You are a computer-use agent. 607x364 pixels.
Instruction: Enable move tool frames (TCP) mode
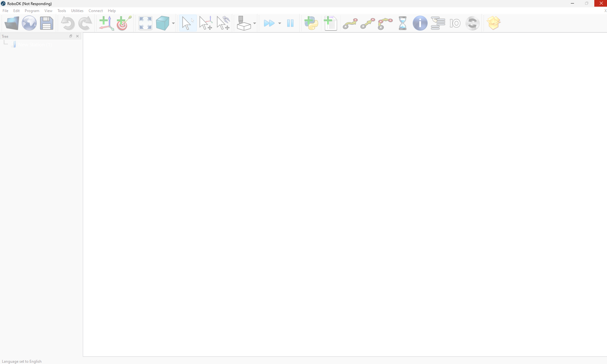(223, 23)
